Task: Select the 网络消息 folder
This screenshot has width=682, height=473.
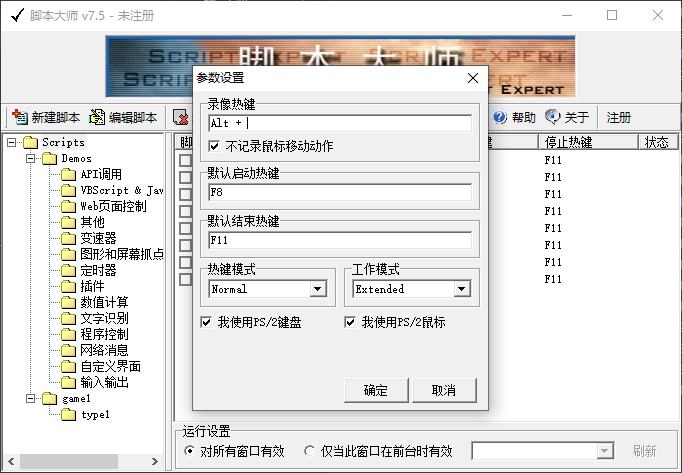Action: pos(95,350)
